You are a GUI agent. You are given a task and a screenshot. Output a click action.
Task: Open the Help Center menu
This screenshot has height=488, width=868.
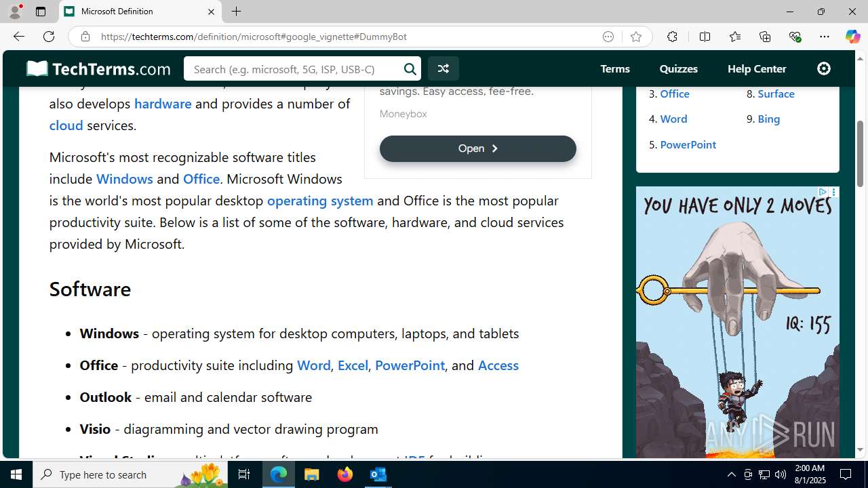click(x=757, y=68)
